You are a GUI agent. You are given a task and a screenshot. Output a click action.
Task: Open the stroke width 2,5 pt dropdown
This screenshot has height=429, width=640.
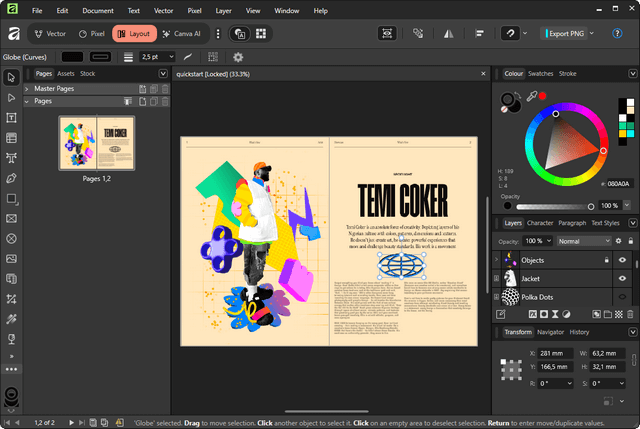pos(171,57)
